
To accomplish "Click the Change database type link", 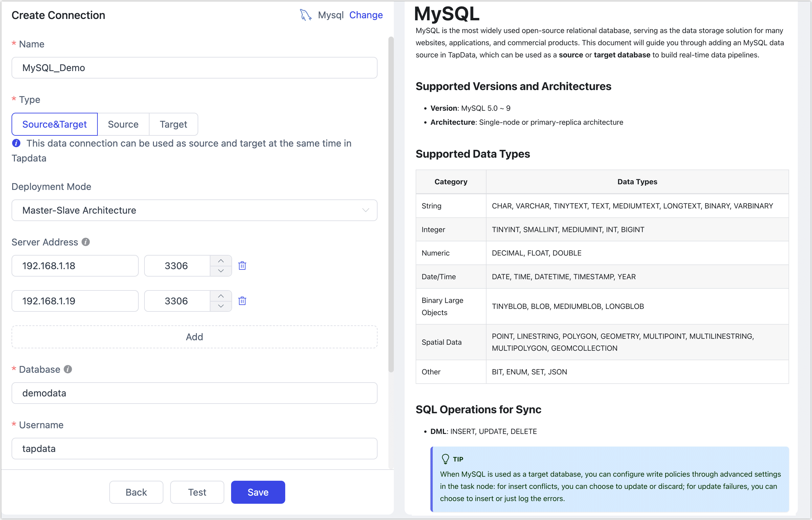I will tap(366, 15).
